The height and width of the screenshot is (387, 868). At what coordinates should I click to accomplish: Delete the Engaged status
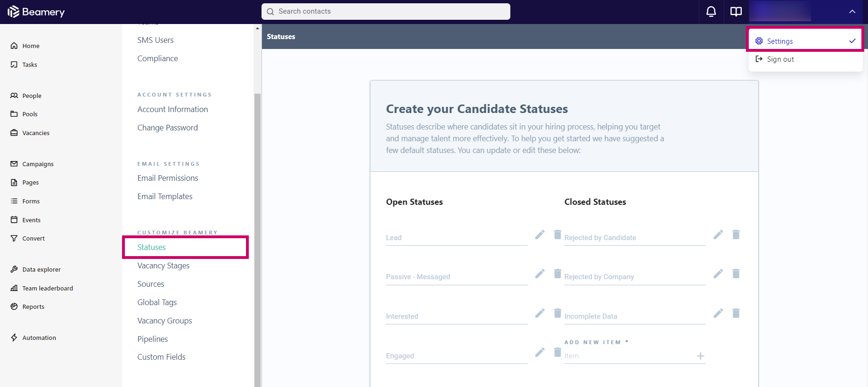point(557,352)
